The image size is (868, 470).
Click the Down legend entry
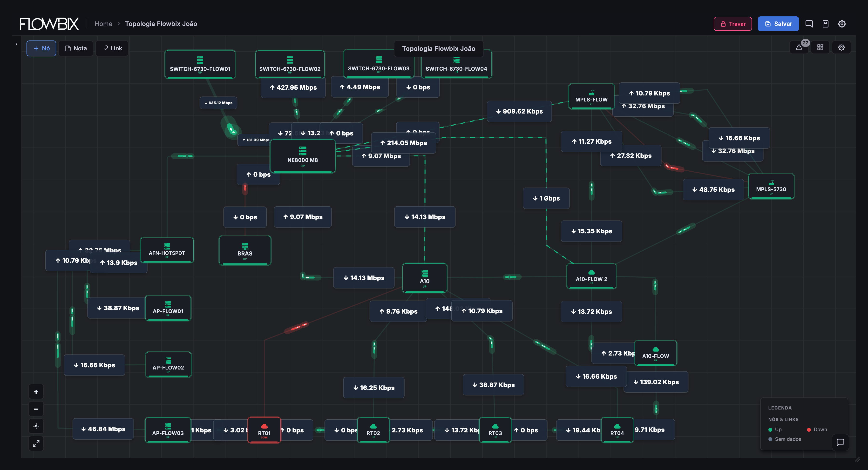817,430
